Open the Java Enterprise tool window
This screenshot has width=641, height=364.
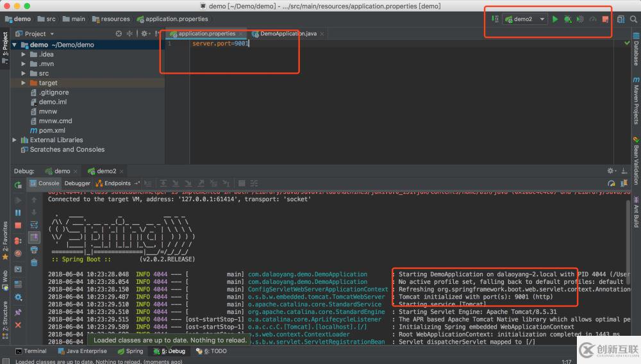82,351
